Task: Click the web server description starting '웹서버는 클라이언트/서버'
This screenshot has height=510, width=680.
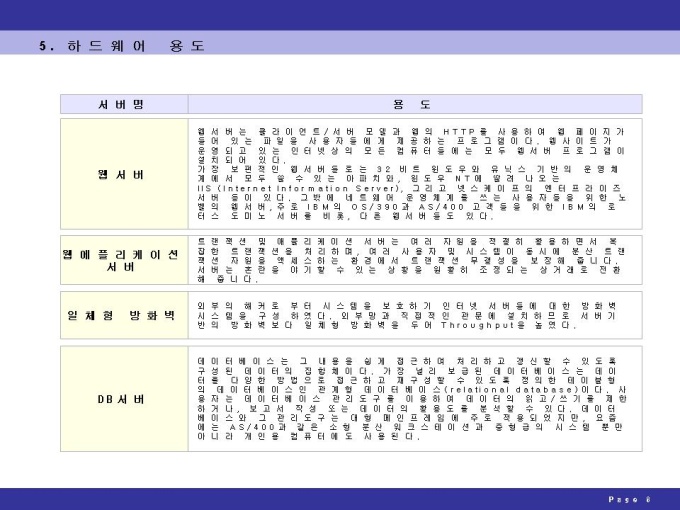Action: (411, 174)
